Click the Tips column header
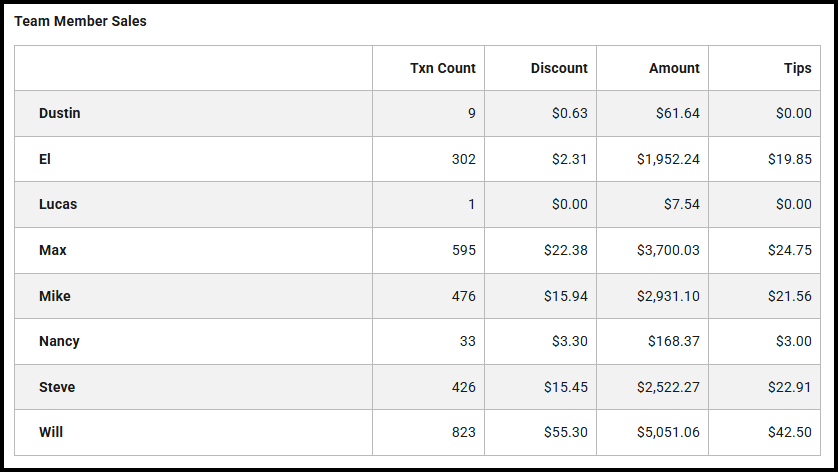This screenshot has height=472, width=838. tap(798, 68)
